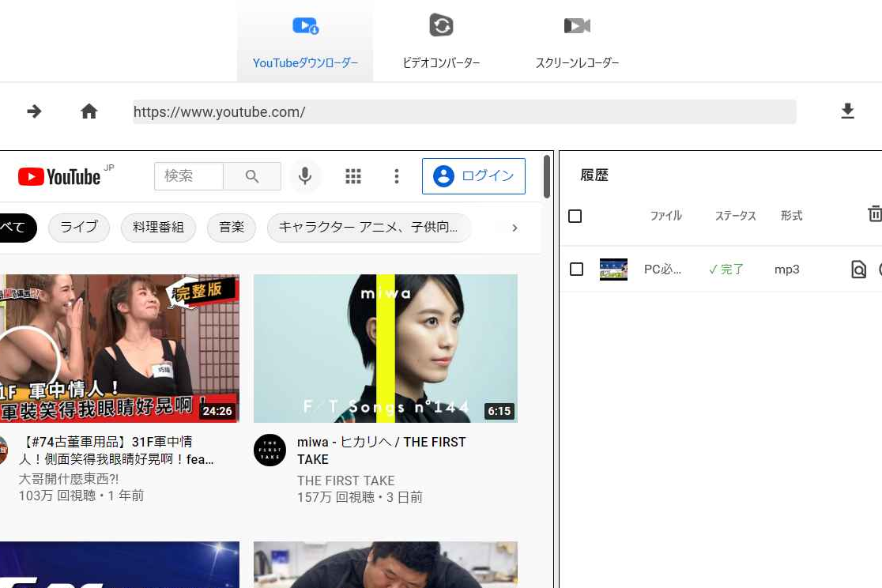This screenshot has width=882, height=588.
Task: Go to the home page icon
Action: point(89,111)
